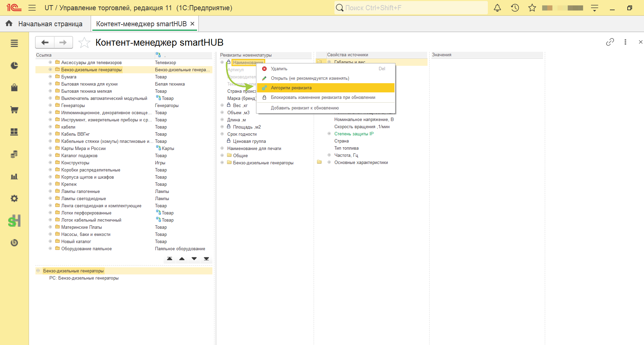Open the history clock icon
The image size is (644, 345).
point(515,8)
